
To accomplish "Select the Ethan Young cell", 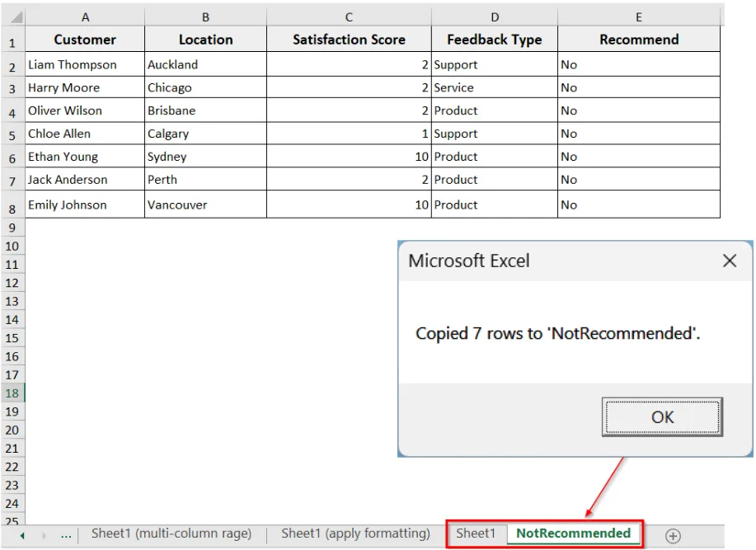I will (x=85, y=157).
